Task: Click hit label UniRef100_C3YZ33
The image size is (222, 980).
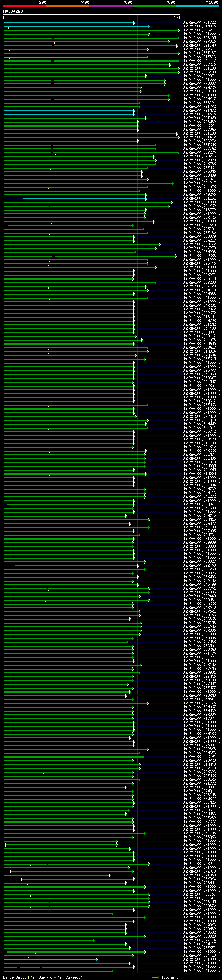Action: pos(199,282)
